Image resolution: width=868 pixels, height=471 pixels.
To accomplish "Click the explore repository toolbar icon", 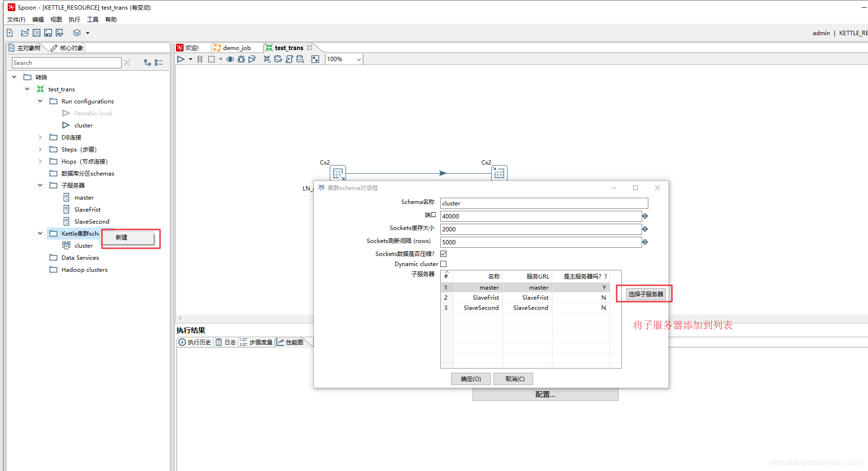I will pos(37,33).
